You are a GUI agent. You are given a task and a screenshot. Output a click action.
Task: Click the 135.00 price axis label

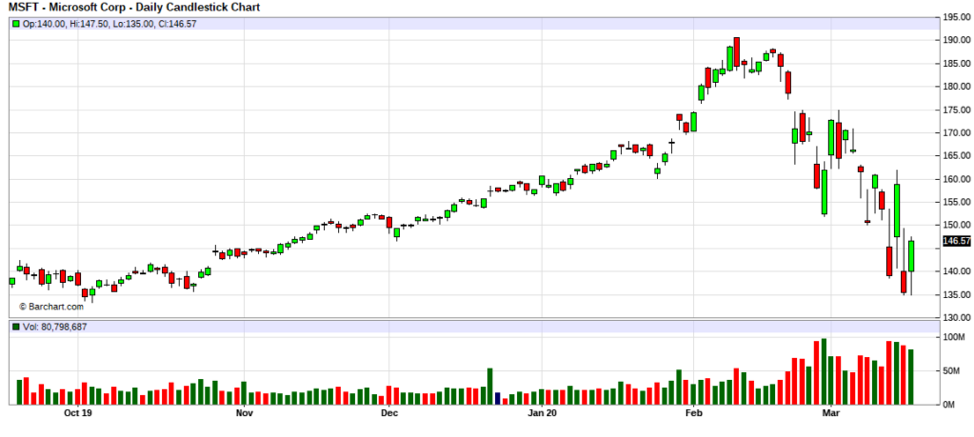957,295
